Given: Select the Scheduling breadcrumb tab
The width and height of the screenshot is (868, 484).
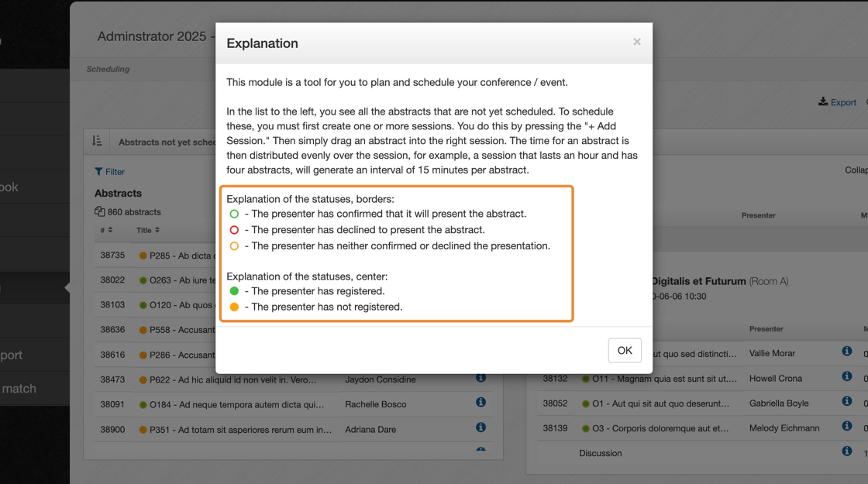Looking at the screenshot, I should tap(108, 69).
